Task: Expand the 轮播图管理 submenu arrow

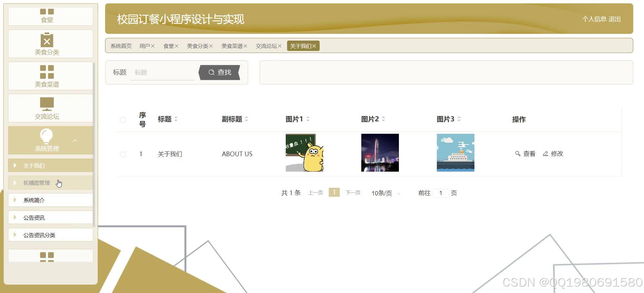Action: [x=15, y=183]
